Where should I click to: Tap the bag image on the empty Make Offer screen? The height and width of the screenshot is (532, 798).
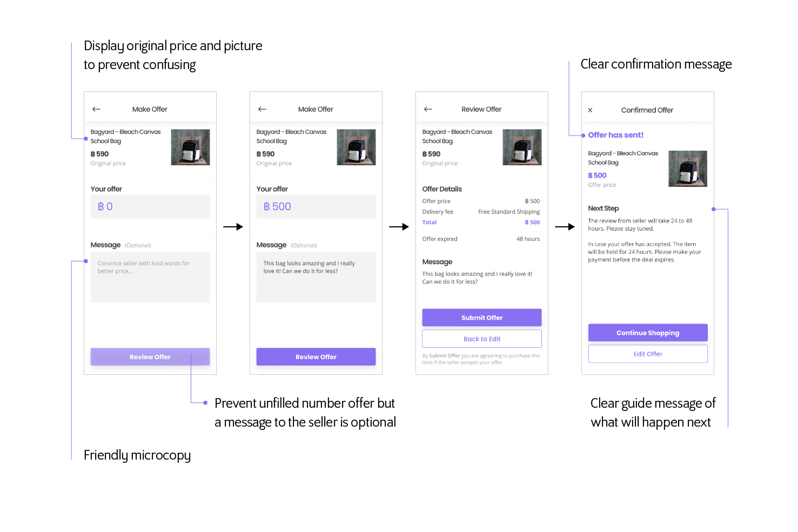190,147
